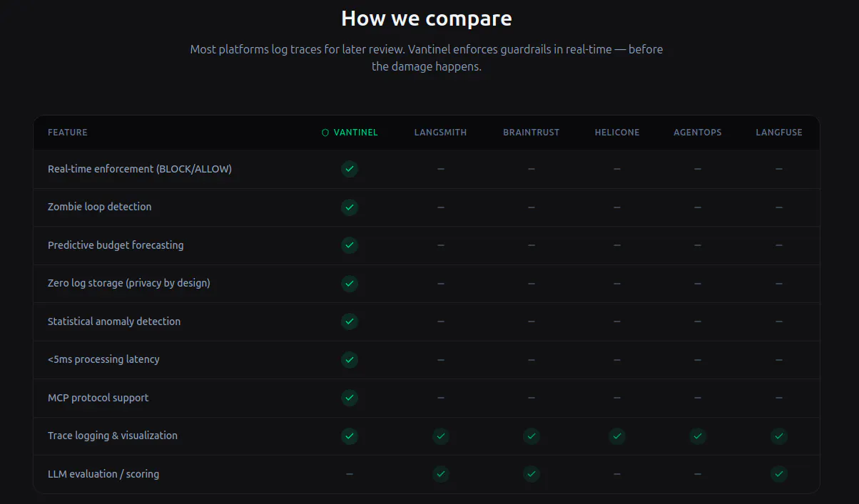Click the 'How we compare' heading

[427, 18]
